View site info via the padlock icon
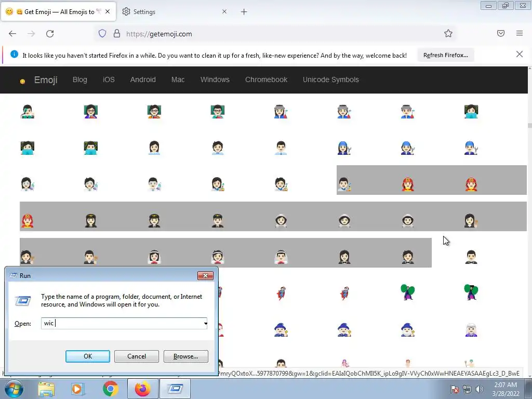Viewport: 532px width, 399px height. [x=117, y=34]
